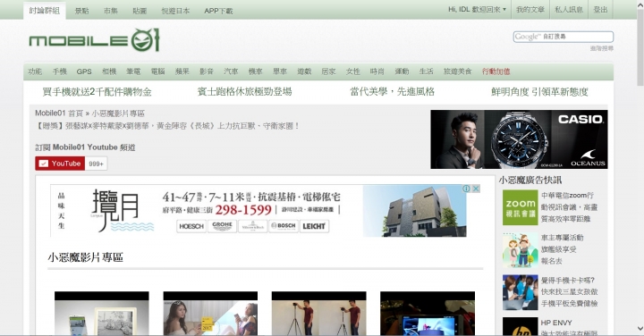Image resolution: width=644 pixels, height=336 pixels.
Task: Open the 旅遊美食 category menu
Action: click(x=458, y=71)
